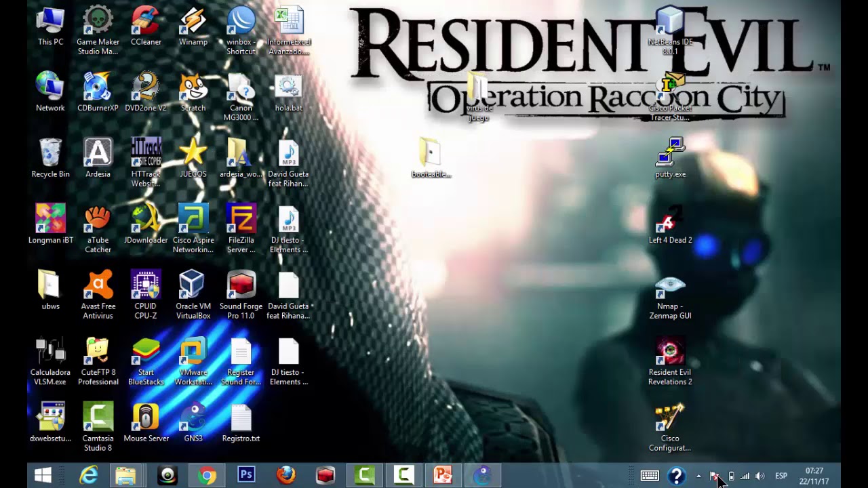Open the This PC desktop icon
This screenshot has width=868, height=488.
coord(50,27)
